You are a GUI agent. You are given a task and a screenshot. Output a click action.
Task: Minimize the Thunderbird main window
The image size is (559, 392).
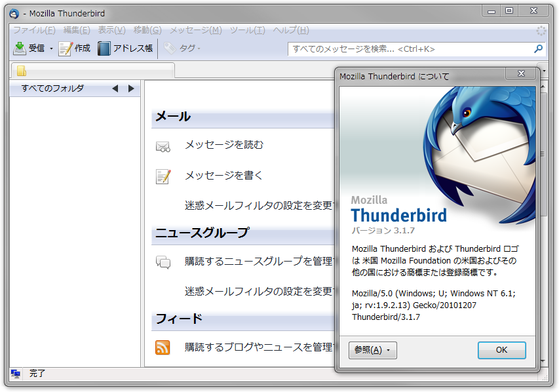click(x=492, y=11)
